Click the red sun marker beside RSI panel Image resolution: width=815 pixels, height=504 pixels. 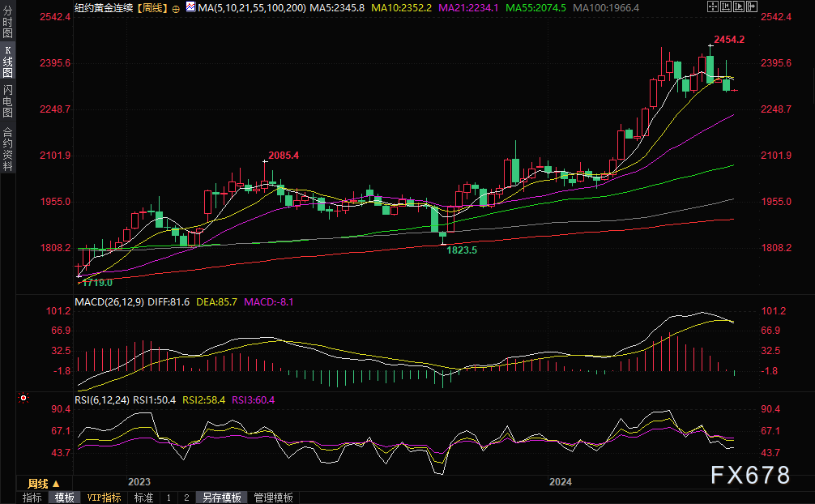[23, 398]
